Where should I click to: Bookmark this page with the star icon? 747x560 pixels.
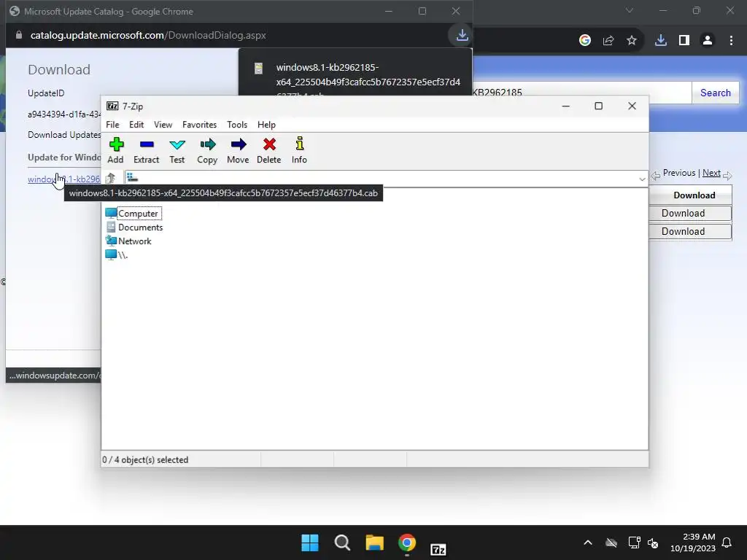632,41
